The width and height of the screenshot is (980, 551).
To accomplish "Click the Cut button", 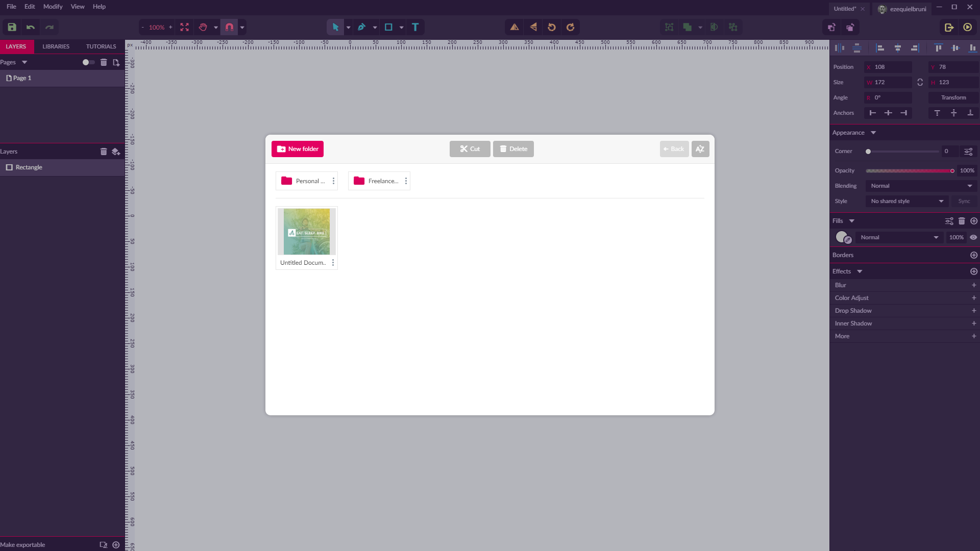I will tap(470, 149).
